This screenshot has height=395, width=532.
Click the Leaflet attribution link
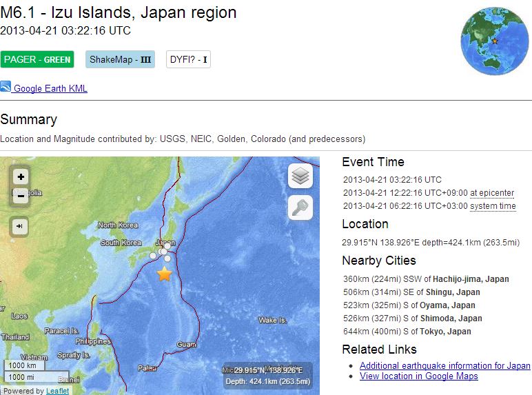tap(57, 391)
